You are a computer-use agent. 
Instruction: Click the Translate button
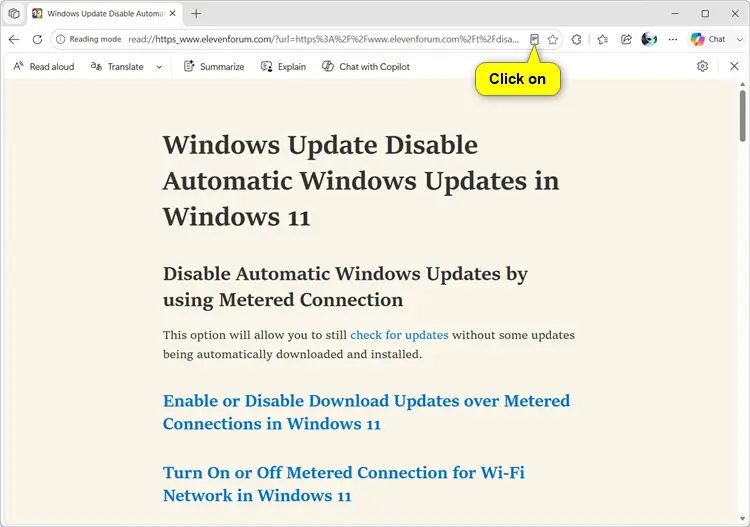[117, 66]
